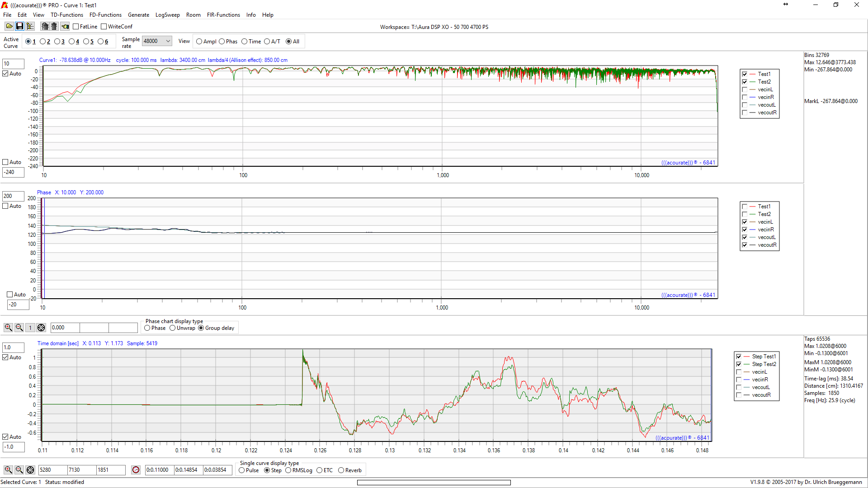Open the Help menu
This screenshot has width=868, height=488.
tap(268, 15)
